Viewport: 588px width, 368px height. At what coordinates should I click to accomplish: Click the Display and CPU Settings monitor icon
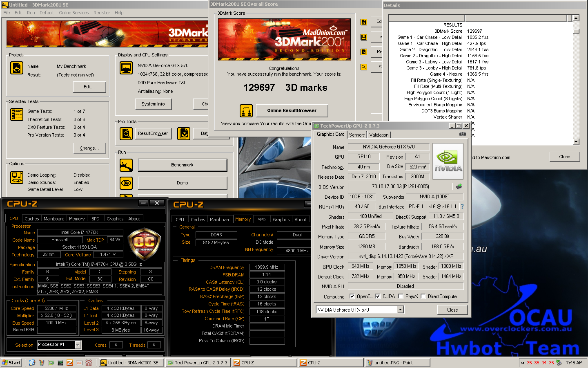click(126, 68)
